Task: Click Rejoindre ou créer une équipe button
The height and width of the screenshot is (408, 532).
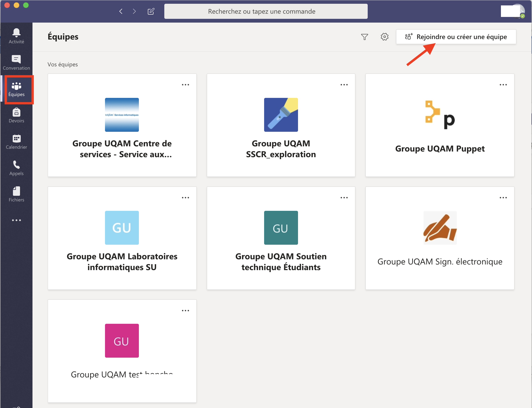Action: point(456,37)
